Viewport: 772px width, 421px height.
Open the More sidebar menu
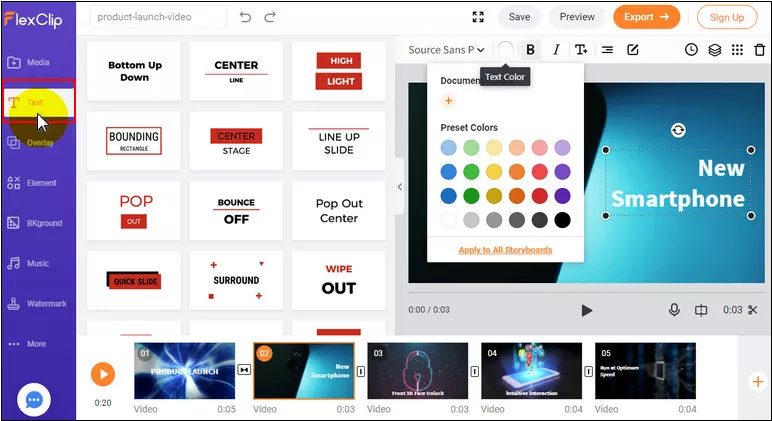[27, 344]
